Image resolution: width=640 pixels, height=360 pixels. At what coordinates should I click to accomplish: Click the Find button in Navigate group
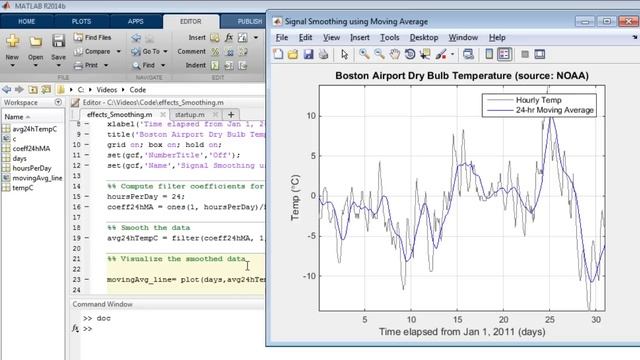pyautogui.click(x=143, y=65)
